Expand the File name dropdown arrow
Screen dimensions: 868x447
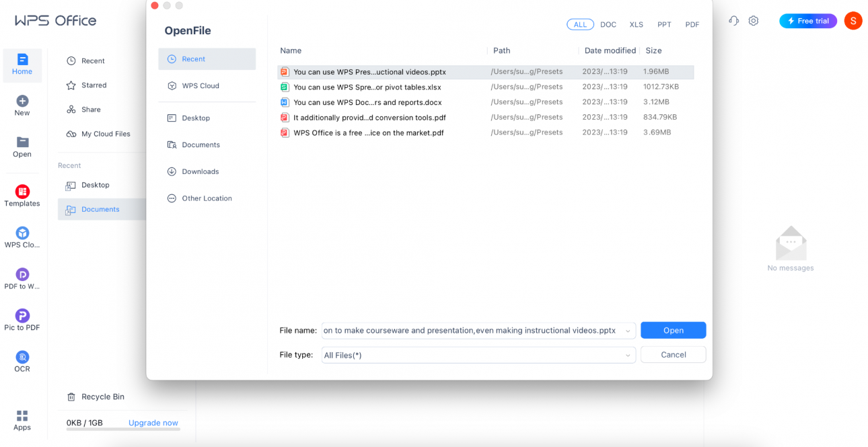click(628, 331)
